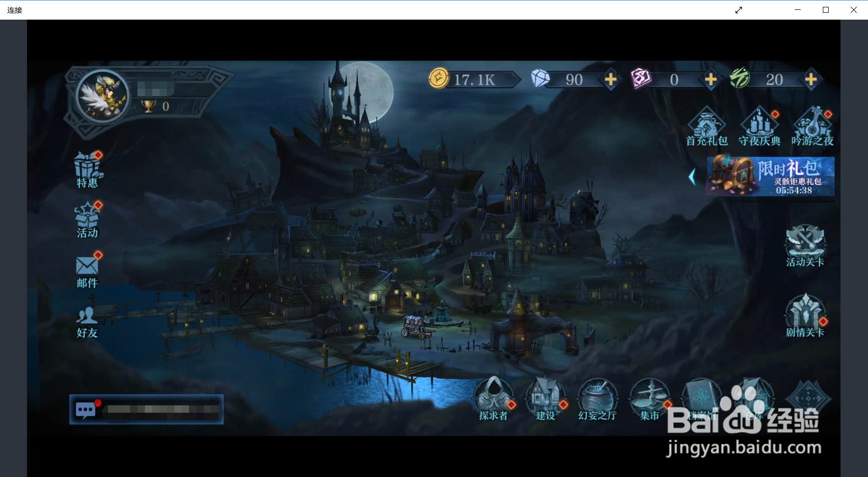This screenshot has height=477, width=868.
Task: Click the green stamina icon
Action: (x=740, y=79)
